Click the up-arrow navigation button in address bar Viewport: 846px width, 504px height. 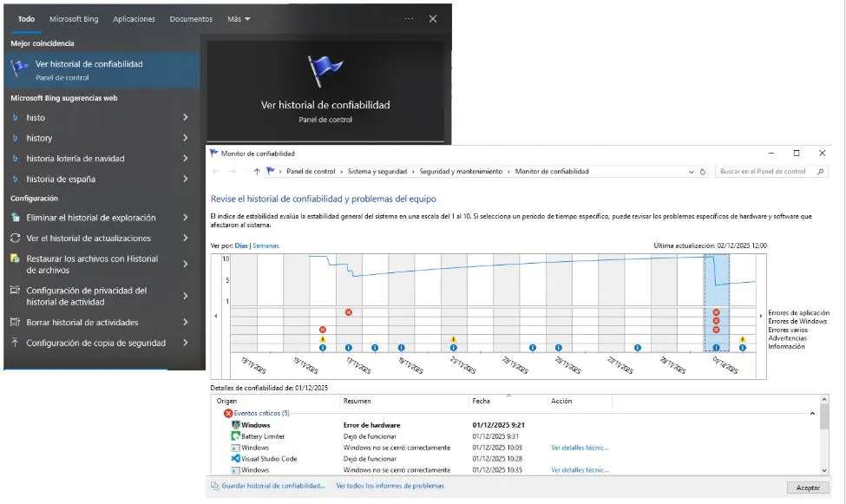257,172
